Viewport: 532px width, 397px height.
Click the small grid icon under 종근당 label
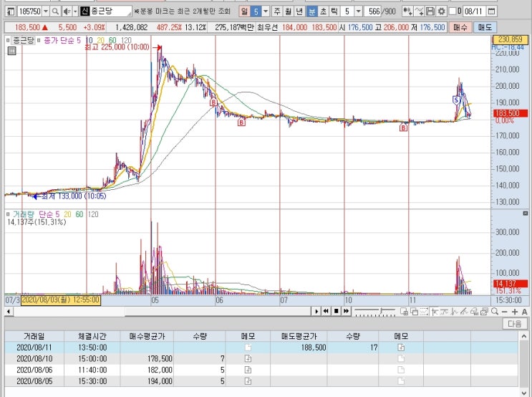[x=12, y=52]
